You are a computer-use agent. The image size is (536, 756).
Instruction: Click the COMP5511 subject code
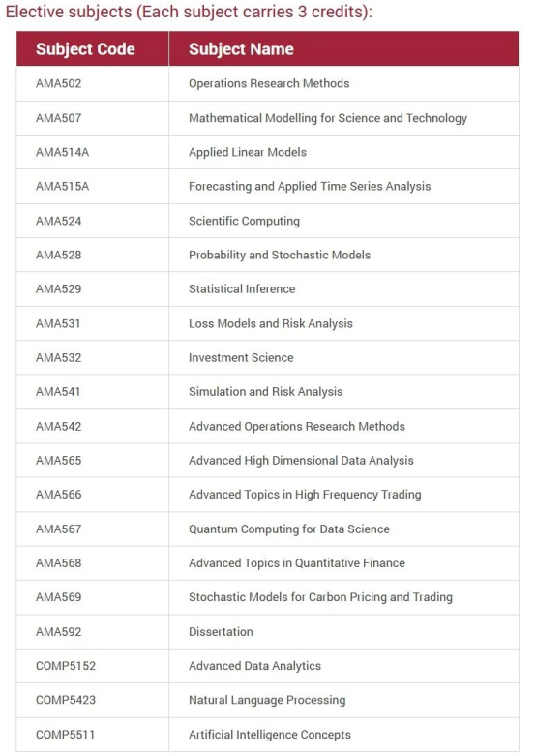pos(65,735)
